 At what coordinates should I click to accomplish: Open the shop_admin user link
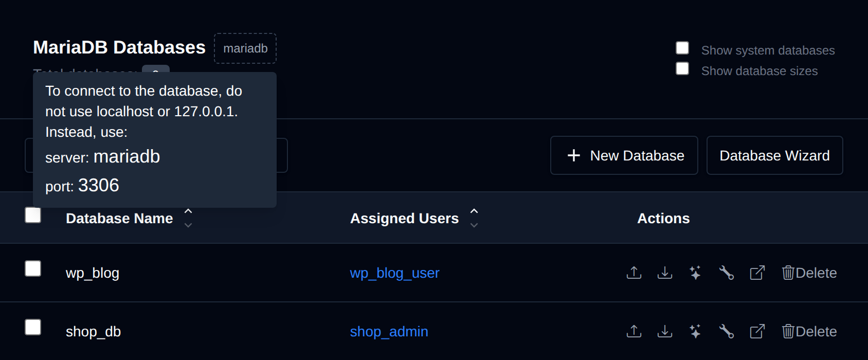(x=389, y=332)
